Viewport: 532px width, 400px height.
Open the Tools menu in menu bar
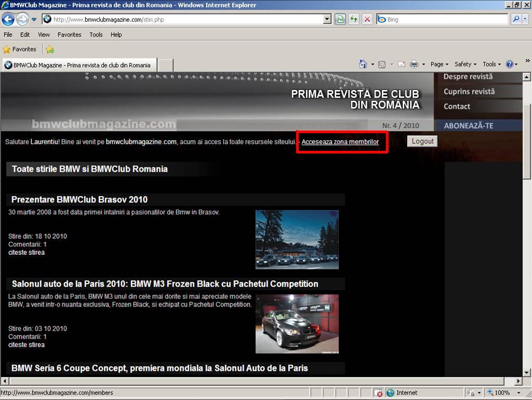click(96, 35)
